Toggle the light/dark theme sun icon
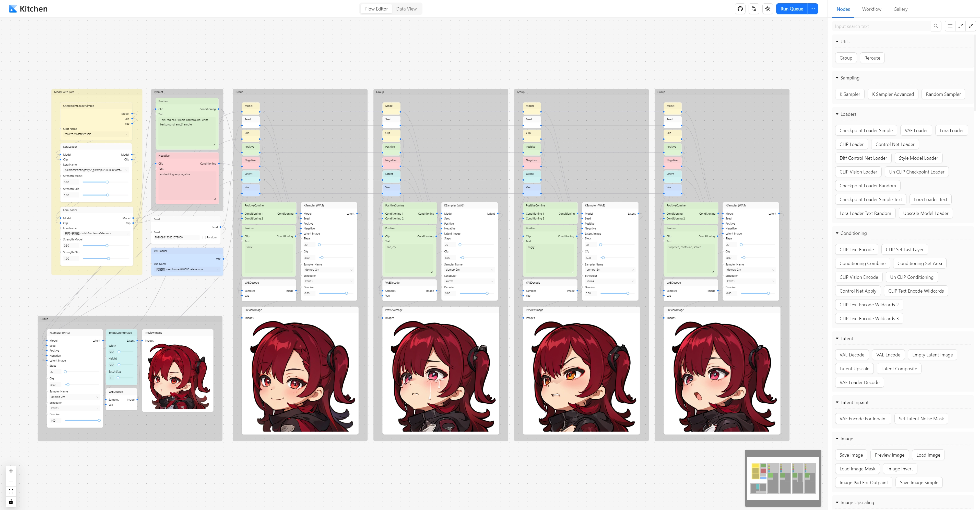Screen dimensions: 980x510 tap(768, 9)
